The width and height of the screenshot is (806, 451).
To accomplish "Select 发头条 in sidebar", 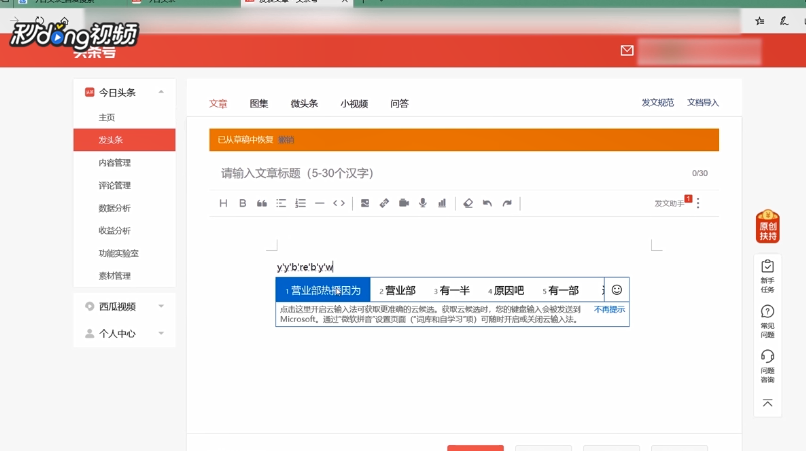I will pyautogui.click(x=124, y=140).
